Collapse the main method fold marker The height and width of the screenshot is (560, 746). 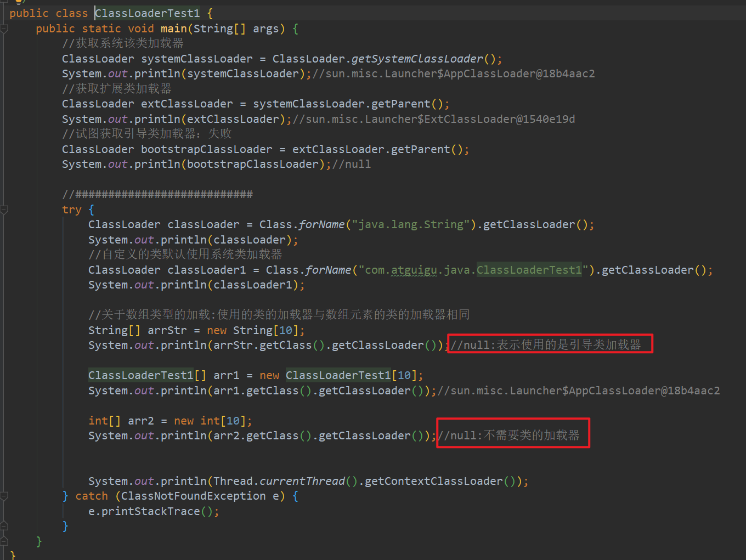coord(4,29)
